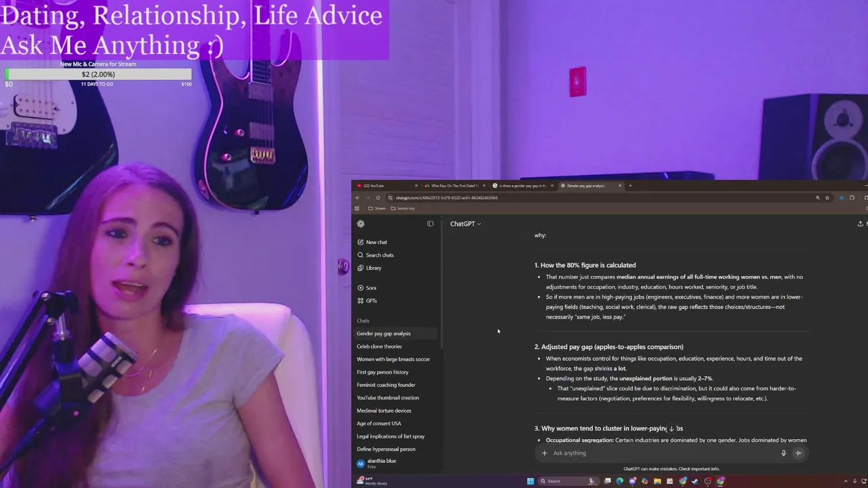Click the stream donation goal progress bar
This screenshot has width=868, height=488.
coord(98,75)
